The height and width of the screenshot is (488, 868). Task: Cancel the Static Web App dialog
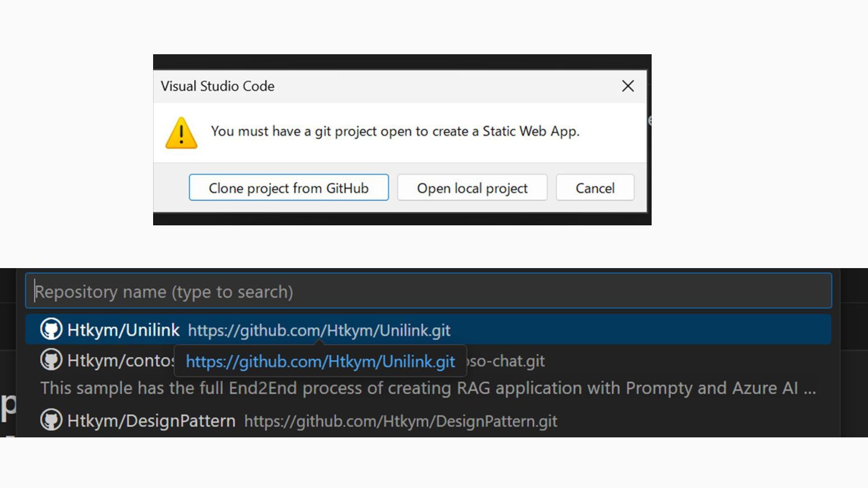click(595, 188)
